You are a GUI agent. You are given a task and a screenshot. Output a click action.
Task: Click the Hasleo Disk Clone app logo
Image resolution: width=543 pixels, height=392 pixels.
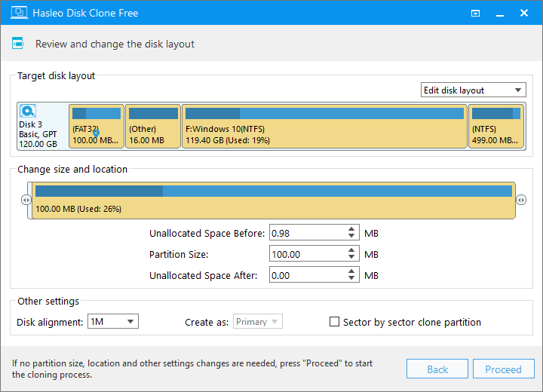click(x=19, y=13)
